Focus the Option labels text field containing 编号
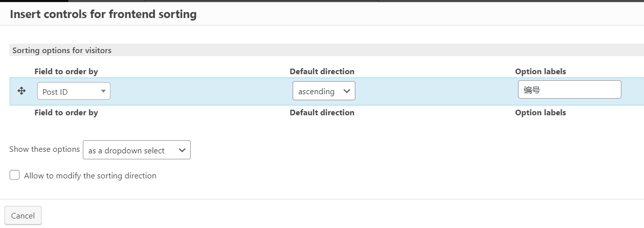The width and height of the screenshot is (644, 228). pos(570,90)
